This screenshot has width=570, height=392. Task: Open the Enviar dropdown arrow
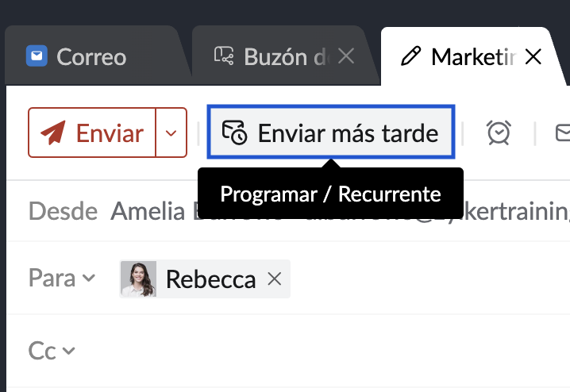tap(171, 133)
